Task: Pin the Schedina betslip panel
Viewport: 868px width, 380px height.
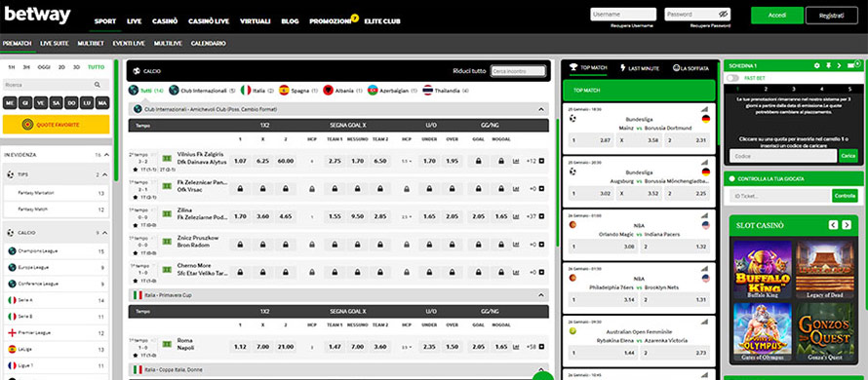Action: [828, 65]
